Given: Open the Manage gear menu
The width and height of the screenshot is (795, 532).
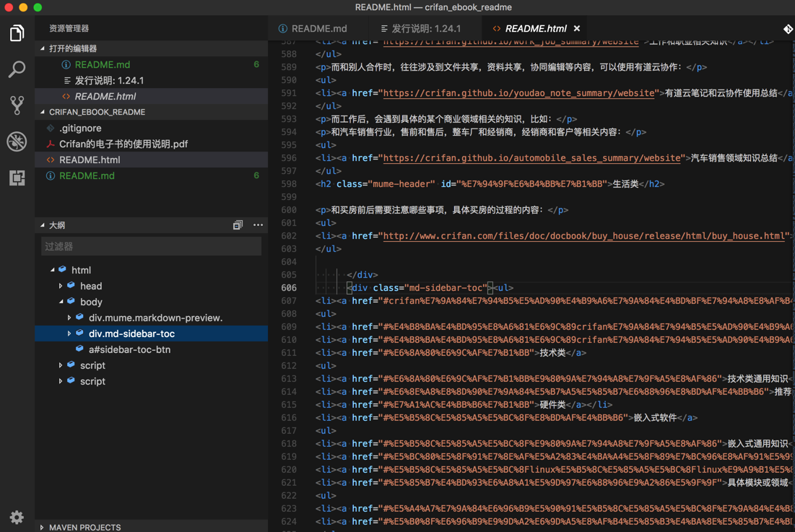Looking at the screenshot, I should coord(17,518).
